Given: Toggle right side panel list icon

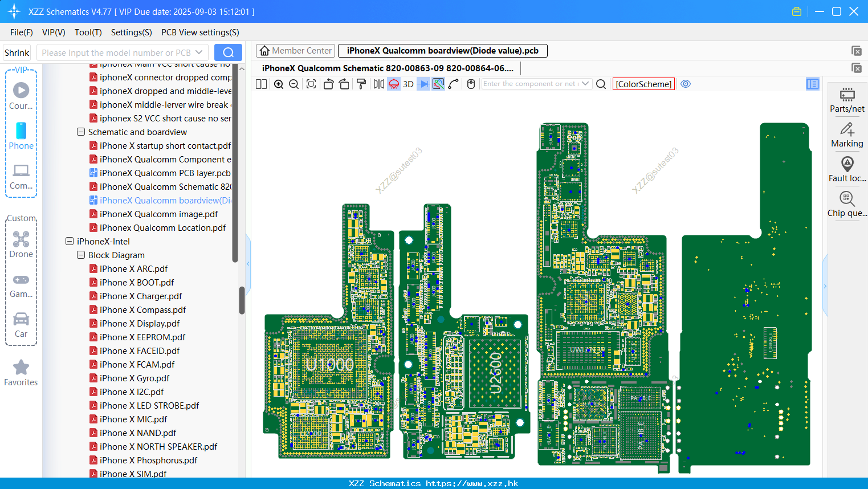Looking at the screenshot, I should pos(813,84).
